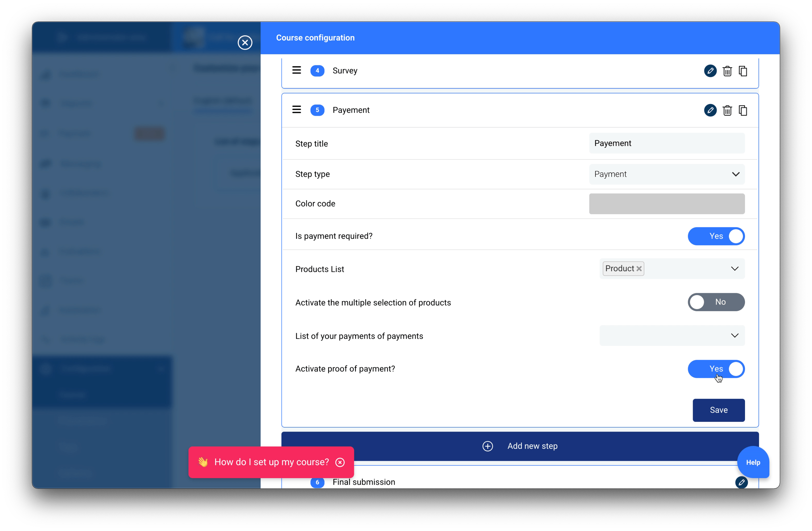812x531 pixels.
Task: Edit the Final submission step
Action: (x=741, y=482)
